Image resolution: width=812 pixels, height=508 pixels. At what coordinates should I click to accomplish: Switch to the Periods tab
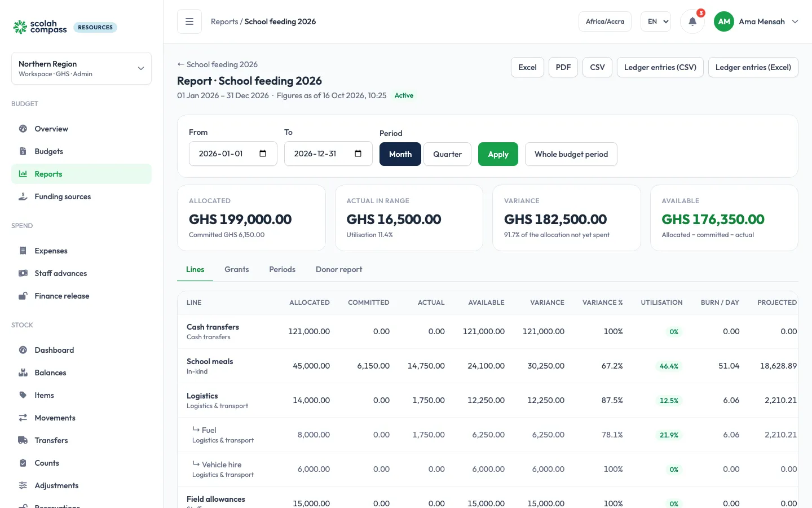pos(283,269)
